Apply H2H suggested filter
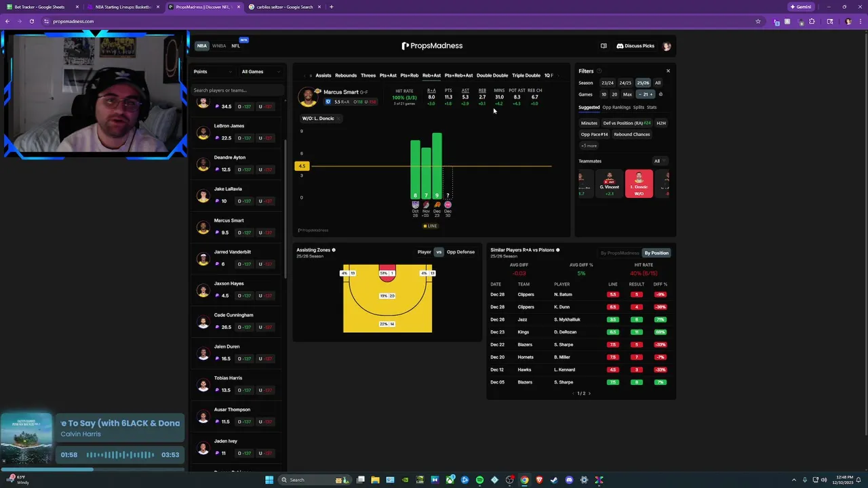The width and height of the screenshot is (868, 488). pos(661,123)
